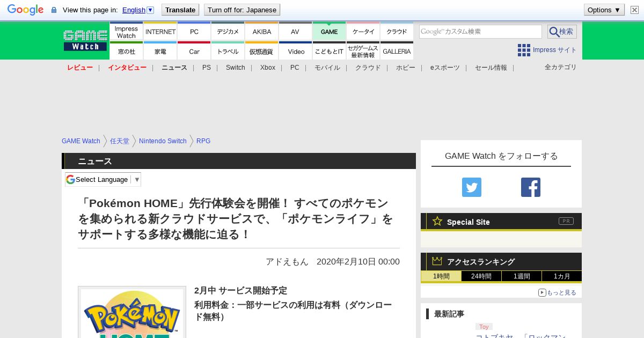Viewport: 644px width, 338px height.
Task: Open the PC Watch tab
Action: pyautogui.click(x=194, y=32)
